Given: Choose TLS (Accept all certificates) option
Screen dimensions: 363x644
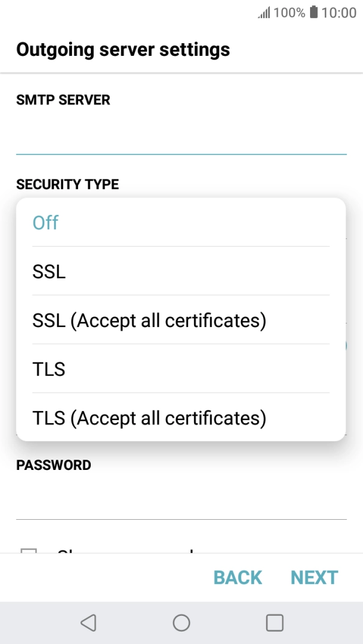Looking at the screenshot, I should pyautogui.click(x=148, y=418).
